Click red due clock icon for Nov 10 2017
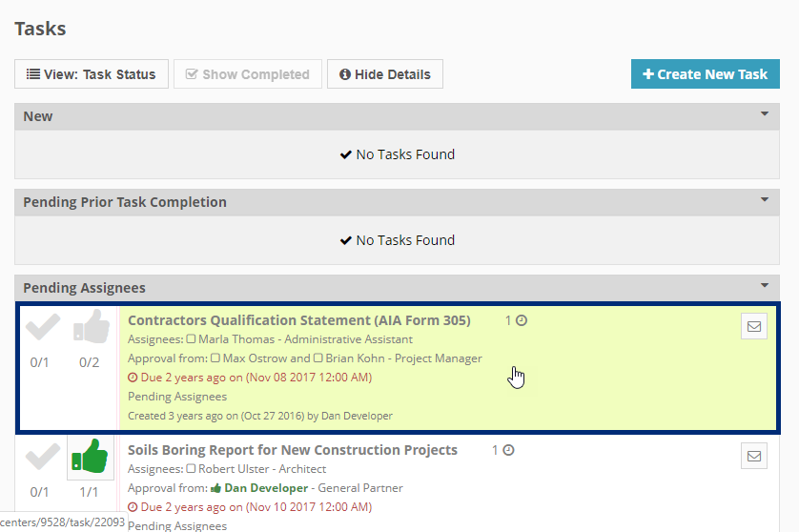Viewport: 799px width, 532px height. pyautogui.click(x=133, y=507)
